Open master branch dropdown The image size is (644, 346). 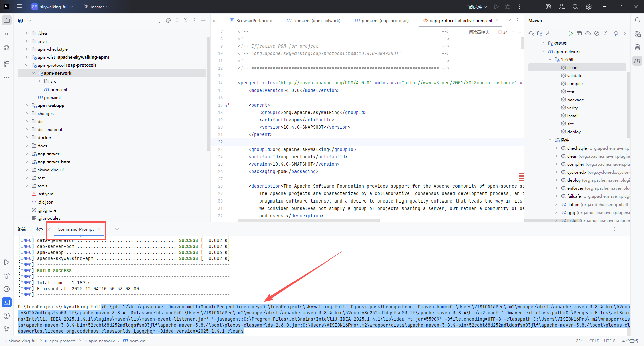coord(96,7)
